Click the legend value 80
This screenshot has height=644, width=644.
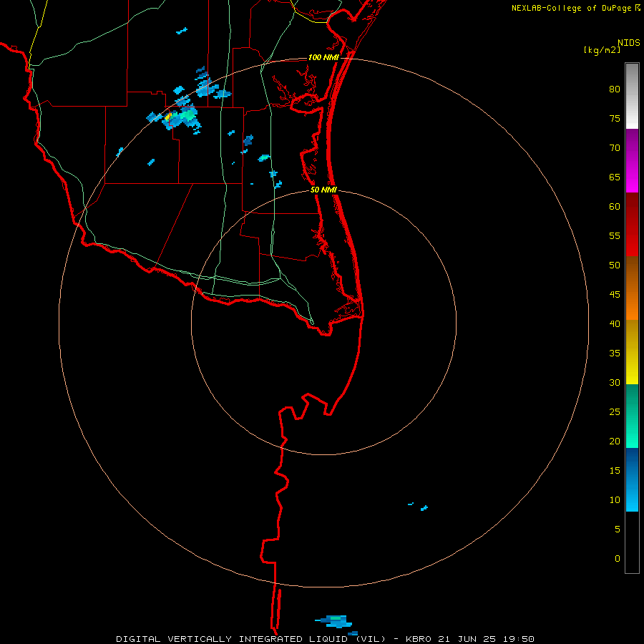(x=615, y=89)
